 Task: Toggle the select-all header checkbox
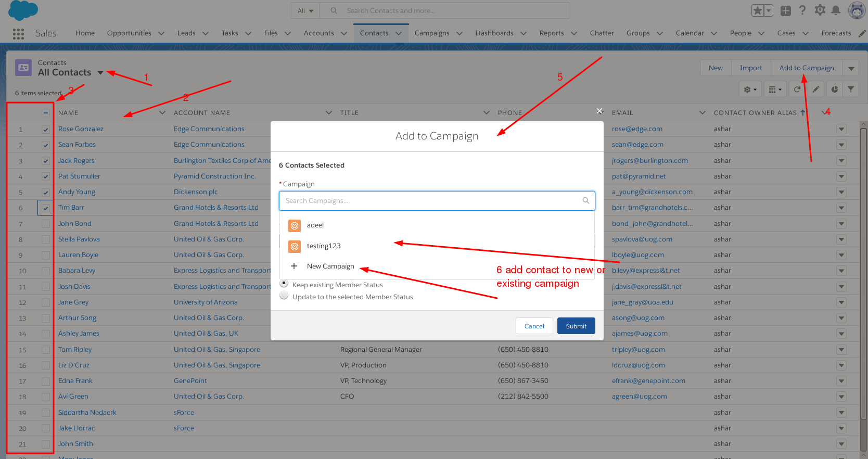click(x=46, y=113)
